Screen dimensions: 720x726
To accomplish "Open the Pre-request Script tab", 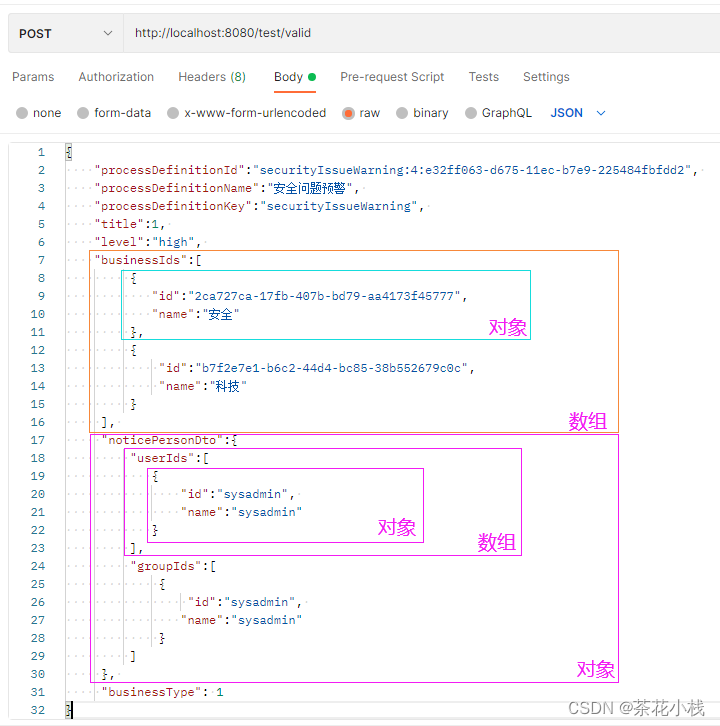I will [392, 77].
